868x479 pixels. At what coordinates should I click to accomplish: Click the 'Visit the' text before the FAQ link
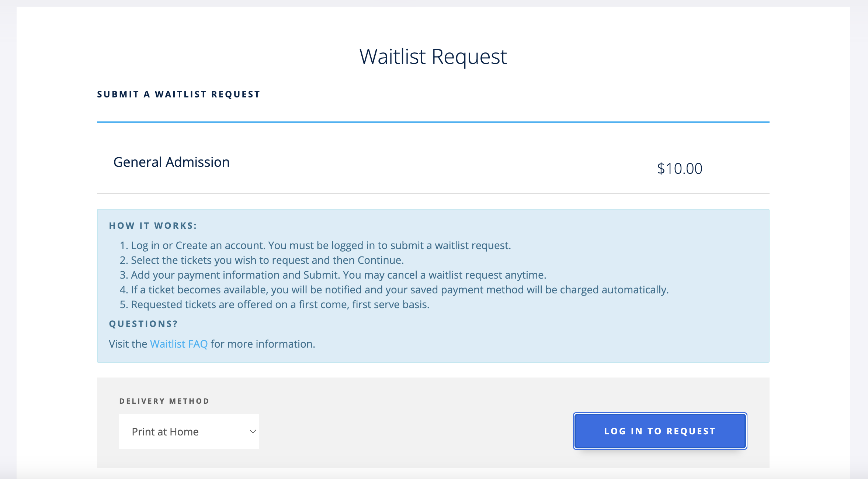(128, 344)
